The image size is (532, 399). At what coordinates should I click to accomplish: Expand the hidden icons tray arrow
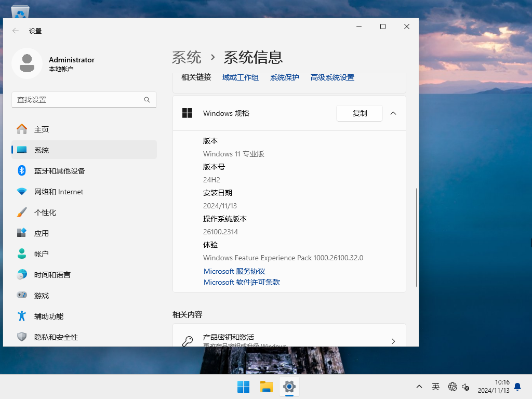click(419, 387)
